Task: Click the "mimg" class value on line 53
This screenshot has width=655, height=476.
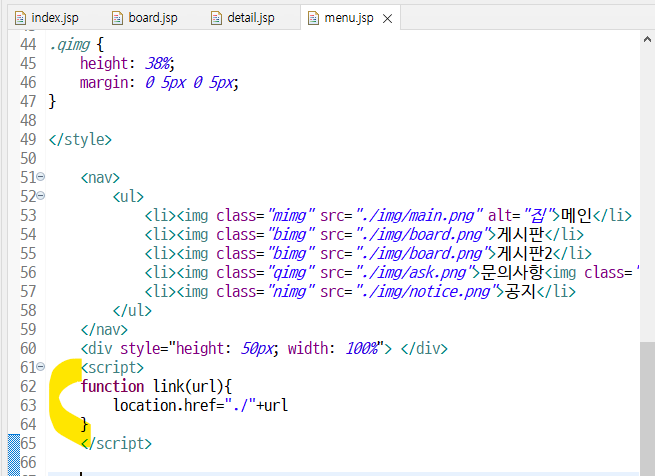Action: point(291,216)
